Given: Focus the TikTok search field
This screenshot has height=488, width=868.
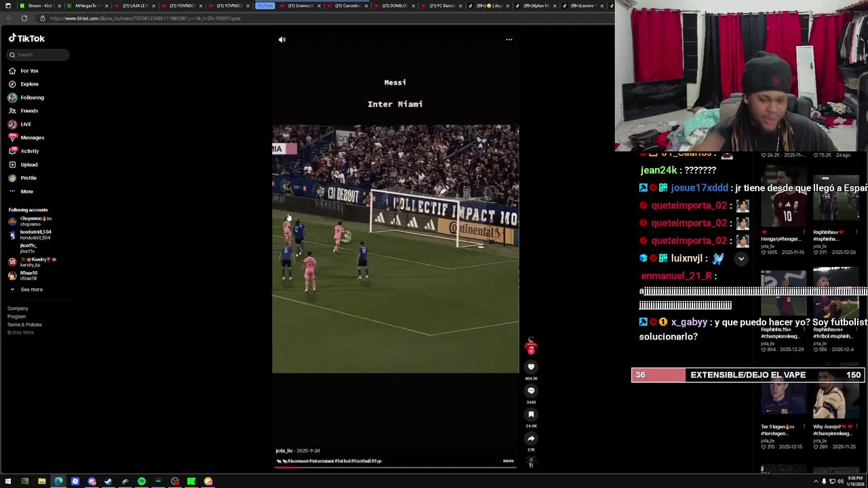Looking at the screenshot, I should point(39,55).
